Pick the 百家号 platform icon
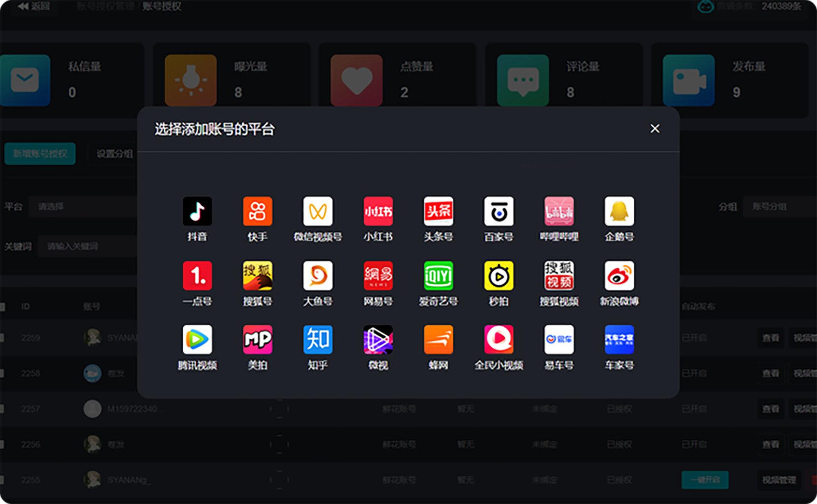The height and width of the screenshot is (504, 817). [x=499, y=211]
